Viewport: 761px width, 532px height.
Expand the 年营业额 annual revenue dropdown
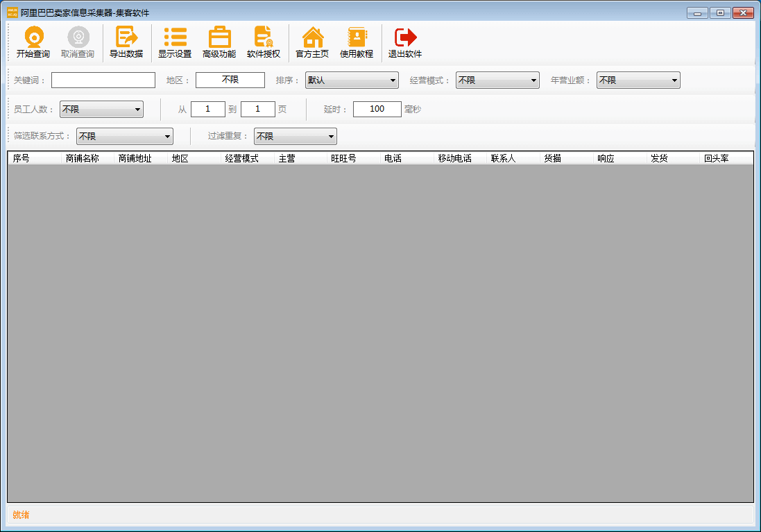click(x=638, y=80)
